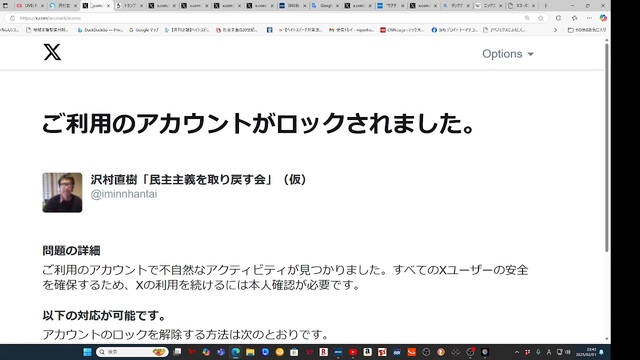
Task: Open the Windows Start menu
Action: tap(87, 352)
